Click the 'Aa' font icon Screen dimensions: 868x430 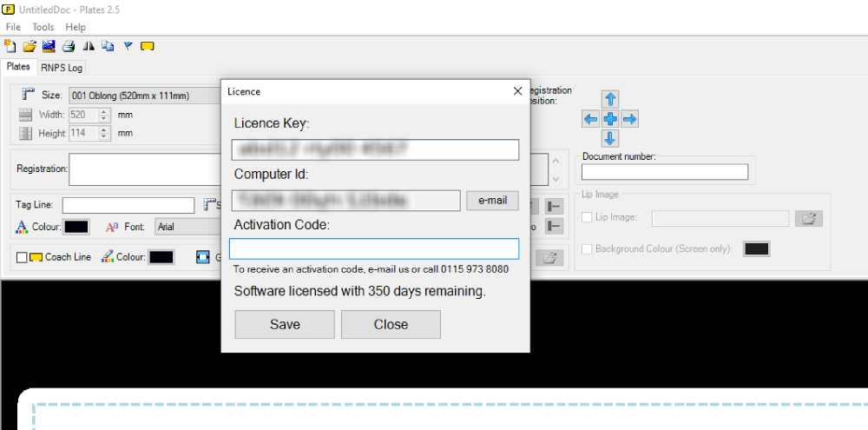[112, 227]
